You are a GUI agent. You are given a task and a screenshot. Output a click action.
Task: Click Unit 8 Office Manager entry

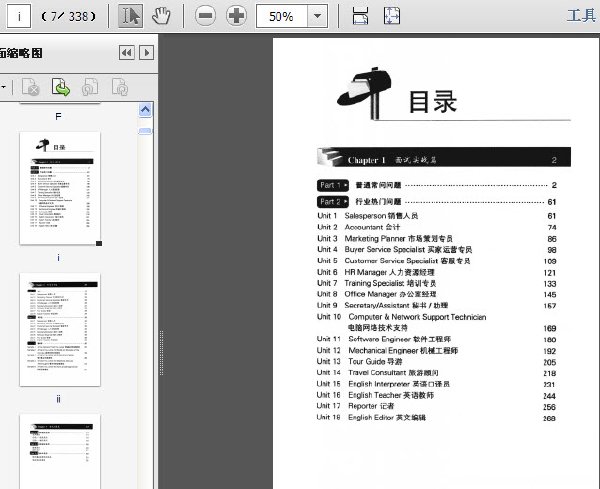[437, 294]
